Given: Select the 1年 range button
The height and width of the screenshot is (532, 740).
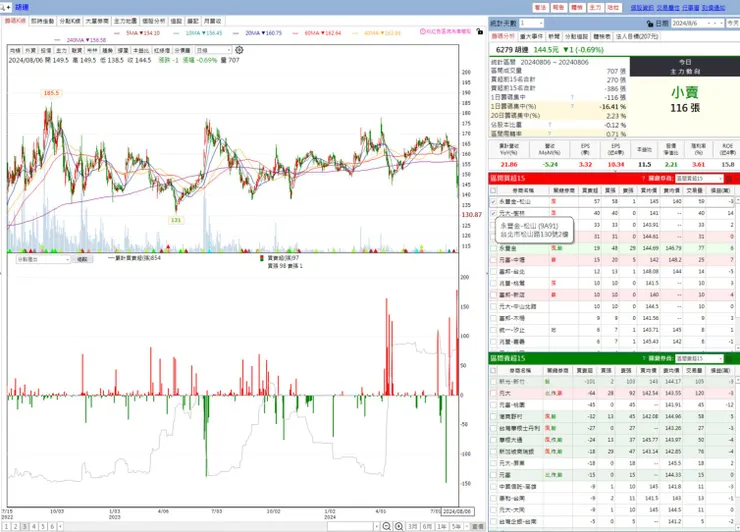Looking at the screenshot, I should tap(442, 526).
